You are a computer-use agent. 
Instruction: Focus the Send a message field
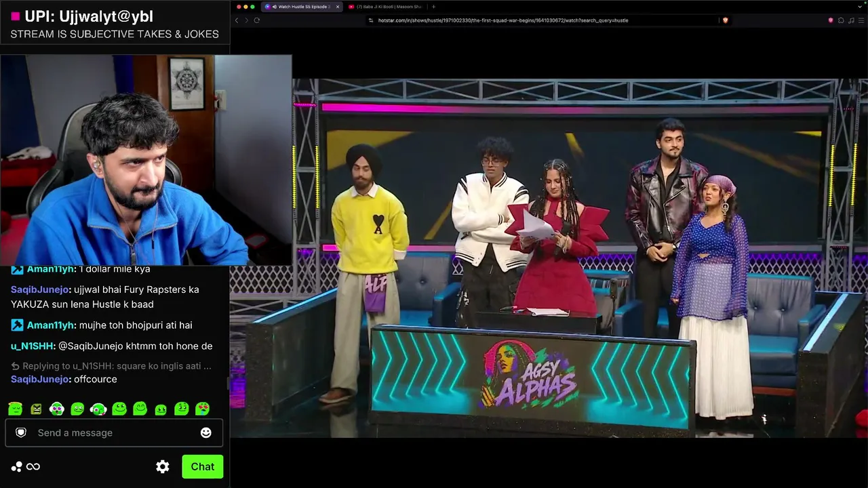tap(114, 432)
